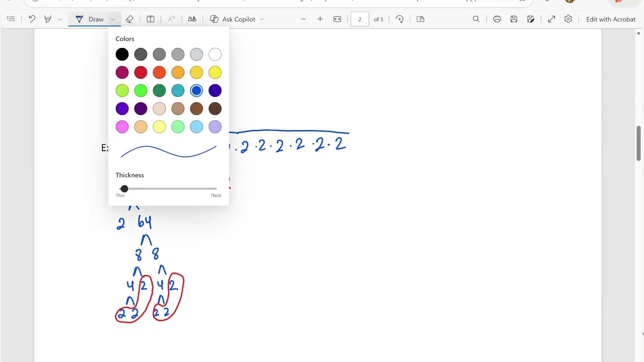The height and width of the screenshot is (362, 644).
Task: Click the Thickness slider handle
Action: 124,189
